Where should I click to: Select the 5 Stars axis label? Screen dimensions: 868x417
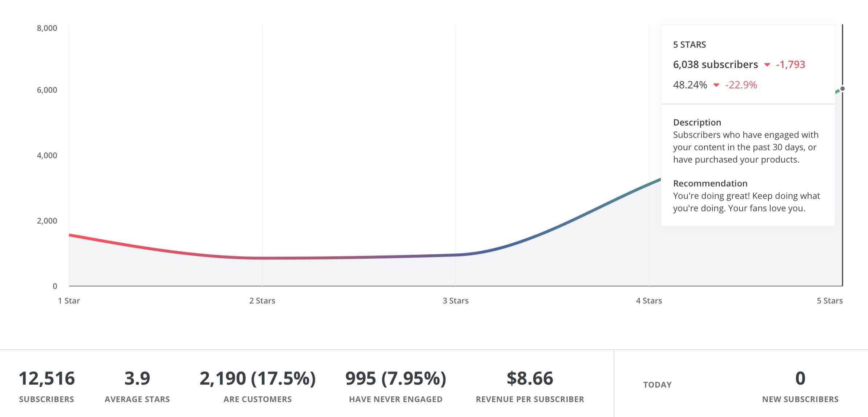(829, 301)
